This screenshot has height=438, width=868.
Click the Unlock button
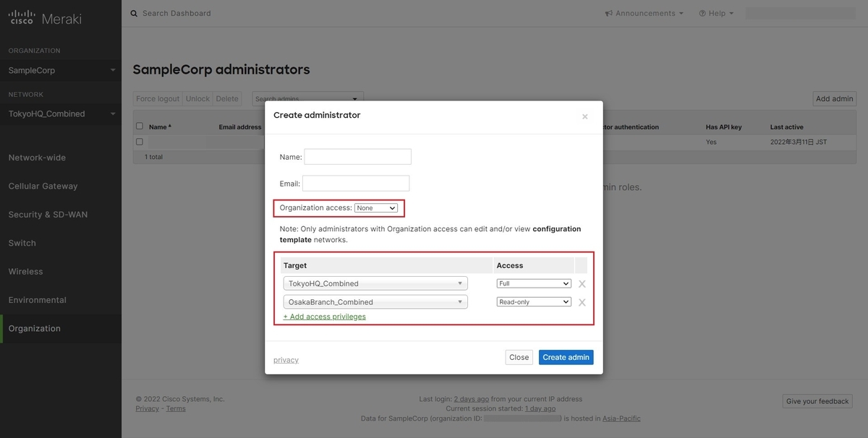coord(197,99)
